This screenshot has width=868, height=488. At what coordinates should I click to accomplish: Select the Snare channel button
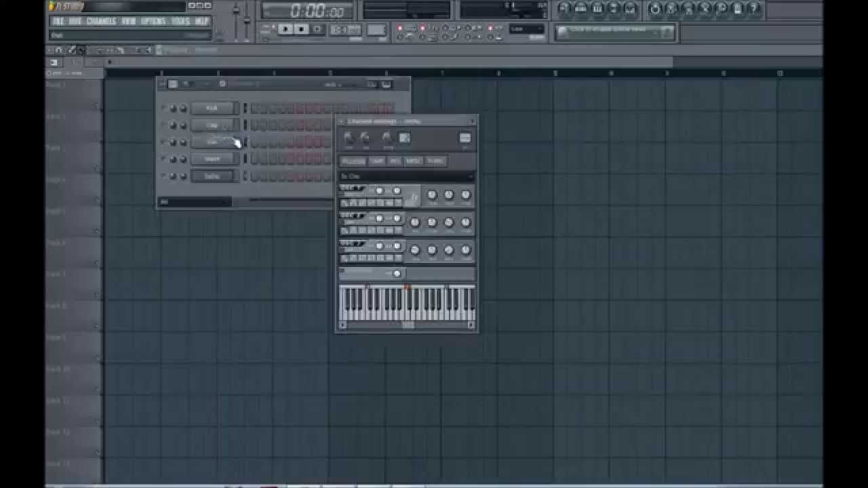pyautogui.click(x=212, y=159)
